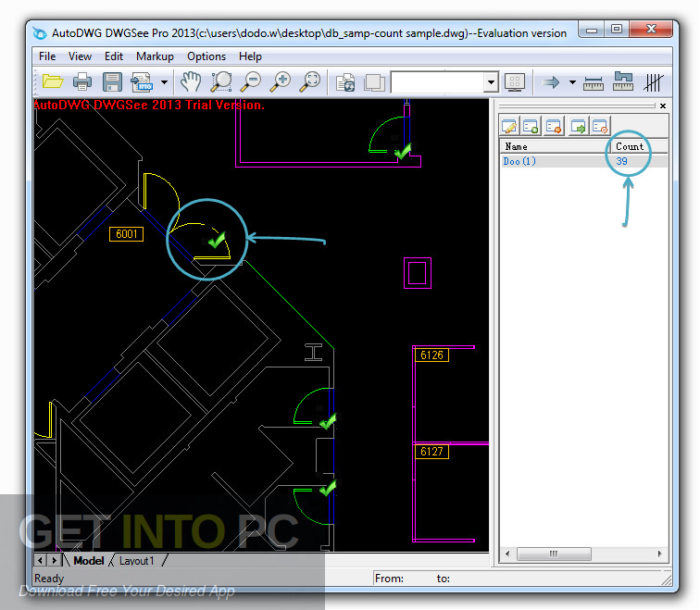
Task: Click the add count item icon
Action: (x=531, y=127)
